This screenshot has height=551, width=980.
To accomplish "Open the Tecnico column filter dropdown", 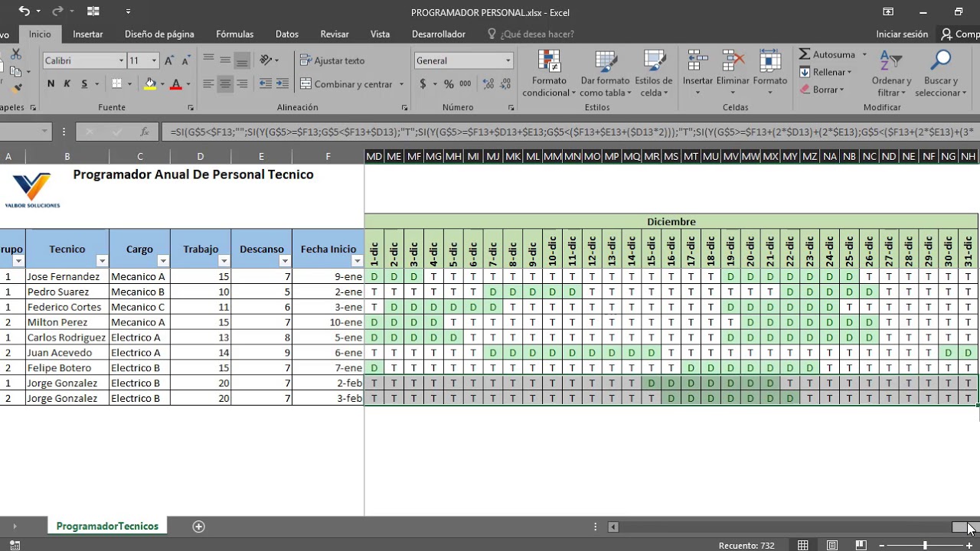I will (x=102, y=262).
